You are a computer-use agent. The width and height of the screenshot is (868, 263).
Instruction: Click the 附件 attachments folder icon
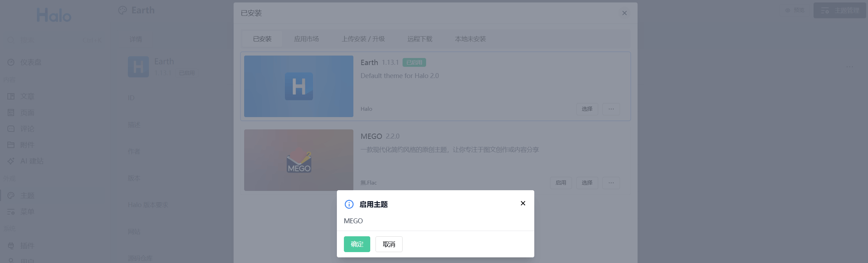[x=11, y=145]
